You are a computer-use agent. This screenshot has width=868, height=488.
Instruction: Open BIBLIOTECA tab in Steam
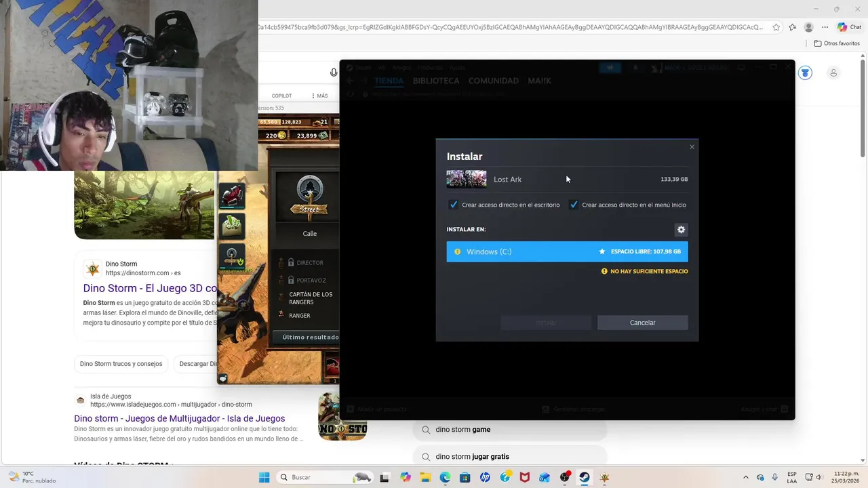coord(436,81)
